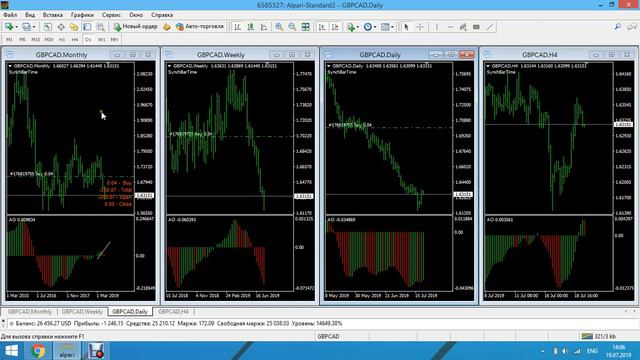Screen dimensions: 640x360
Task: Select the crosshair tool
Action: [x=420, y=27]
